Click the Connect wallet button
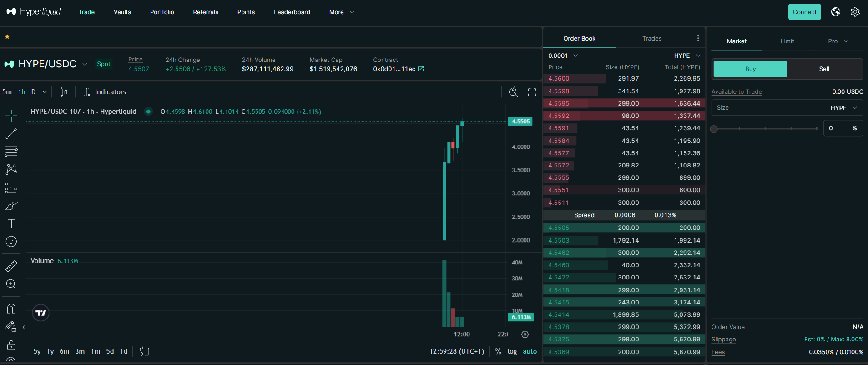Screen dimensions: 868x365 pyautogui.click(x=805, y=12)
